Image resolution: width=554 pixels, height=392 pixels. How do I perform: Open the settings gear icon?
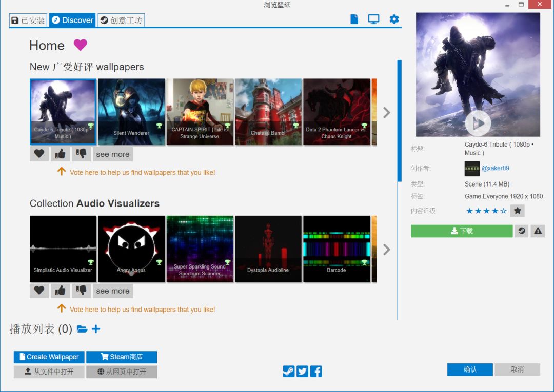394,19
